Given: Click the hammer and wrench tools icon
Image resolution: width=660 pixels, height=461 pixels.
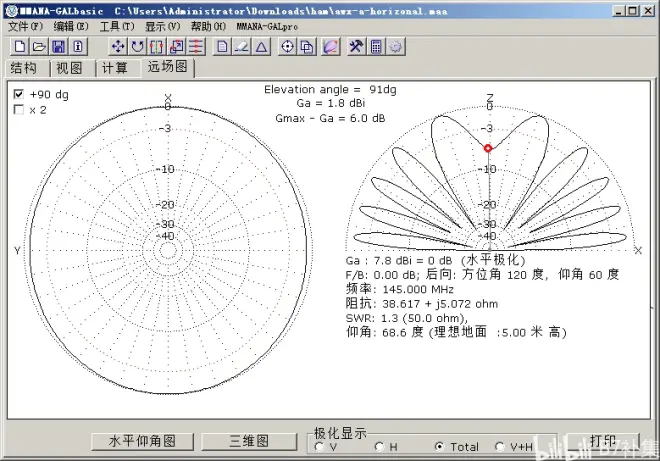Looking at the screenshot, I should 356,47.
